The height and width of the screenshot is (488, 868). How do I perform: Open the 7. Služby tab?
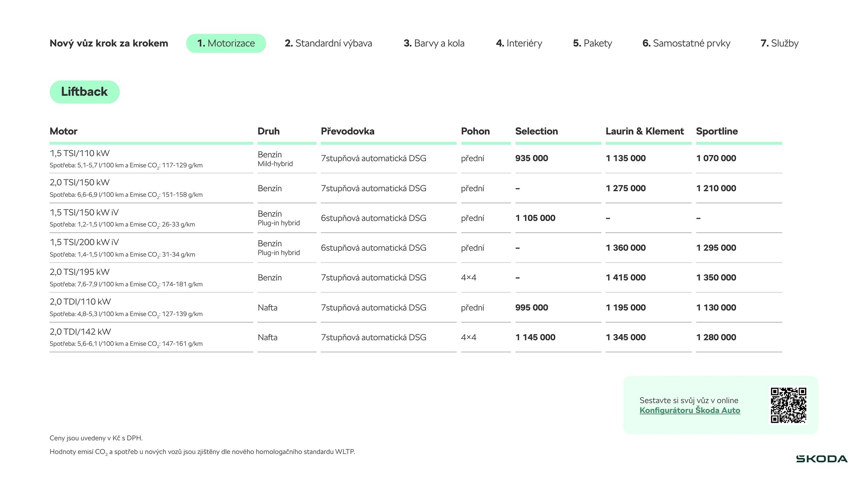779,43
